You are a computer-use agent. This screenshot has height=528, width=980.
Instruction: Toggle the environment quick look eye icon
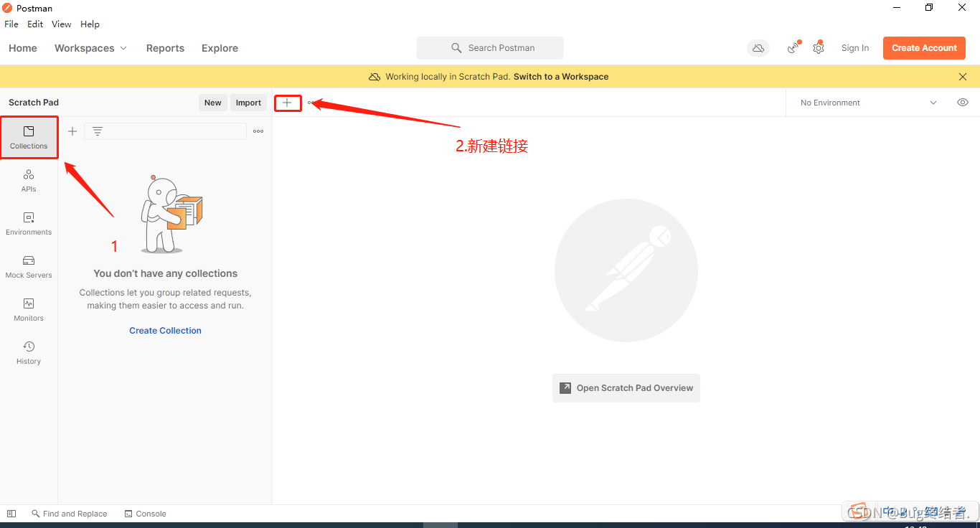963,103
